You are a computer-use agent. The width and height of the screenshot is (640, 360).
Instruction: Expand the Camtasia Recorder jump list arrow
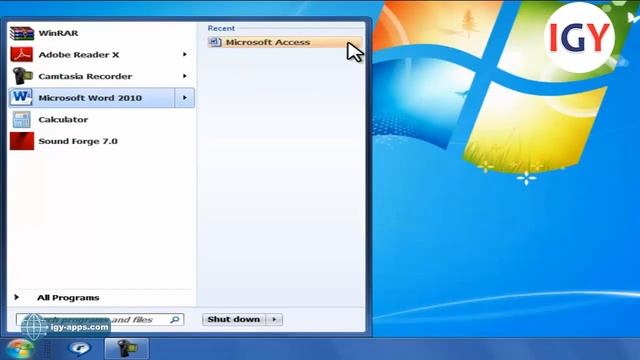point(185,76)
